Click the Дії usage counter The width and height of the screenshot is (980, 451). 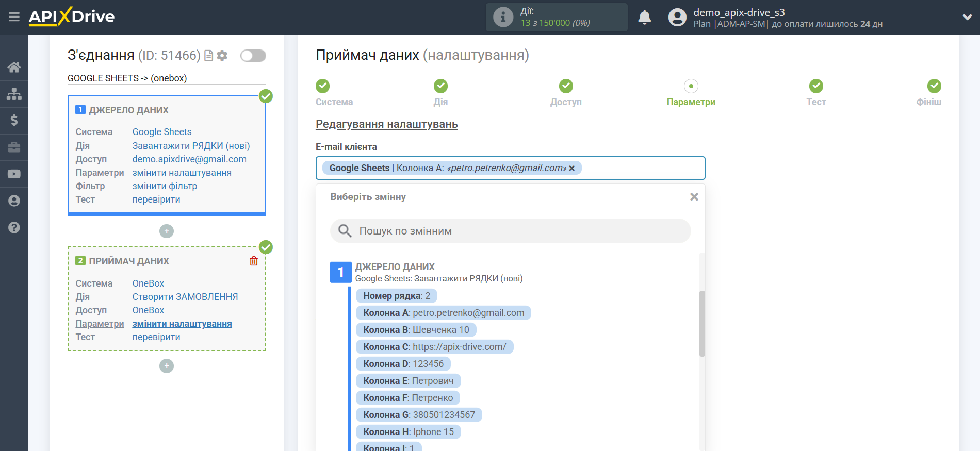pyautogui.click(x=556, y=18)
